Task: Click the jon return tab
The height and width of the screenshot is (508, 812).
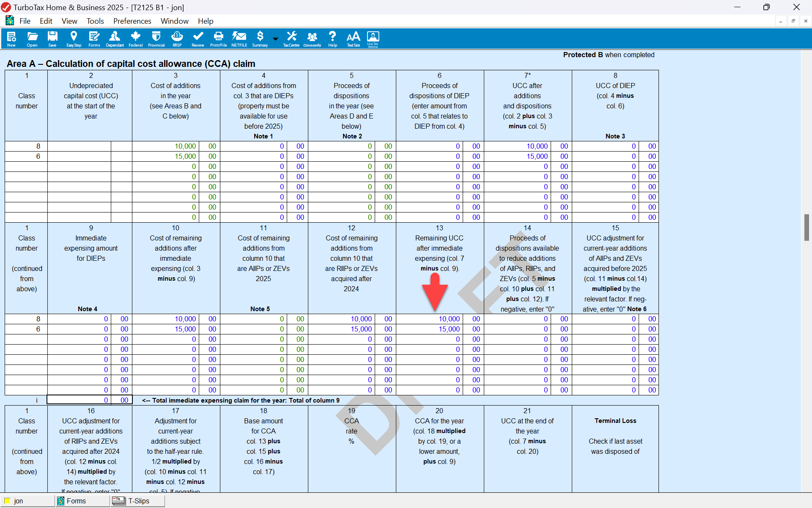Action: [x=19, y=501]
